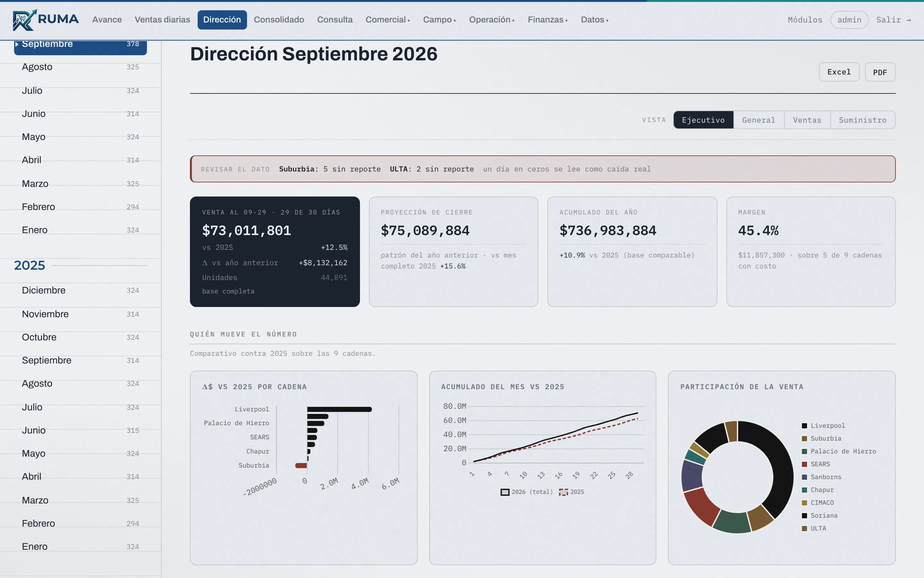Open the Consulta navigation item
The width and height of the screenshot is (924, 578).
pos(335,20)
